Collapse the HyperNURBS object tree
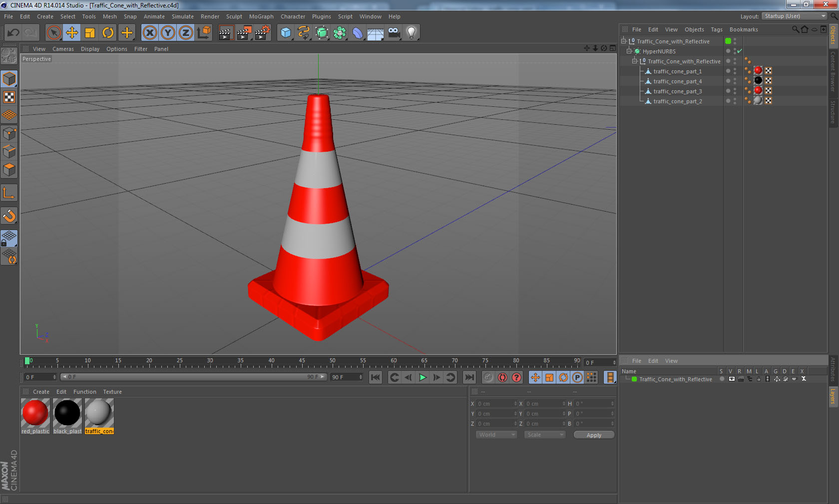 629,51
